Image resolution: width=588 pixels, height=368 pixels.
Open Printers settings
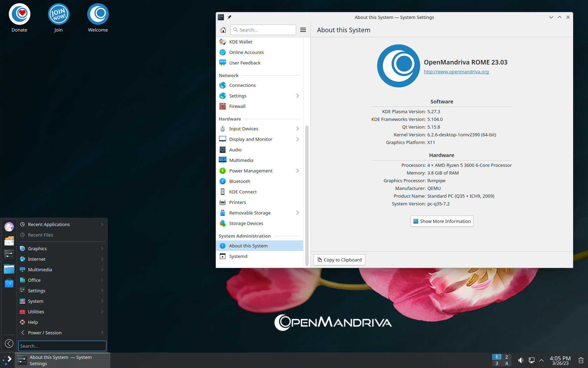click(260, 202)
